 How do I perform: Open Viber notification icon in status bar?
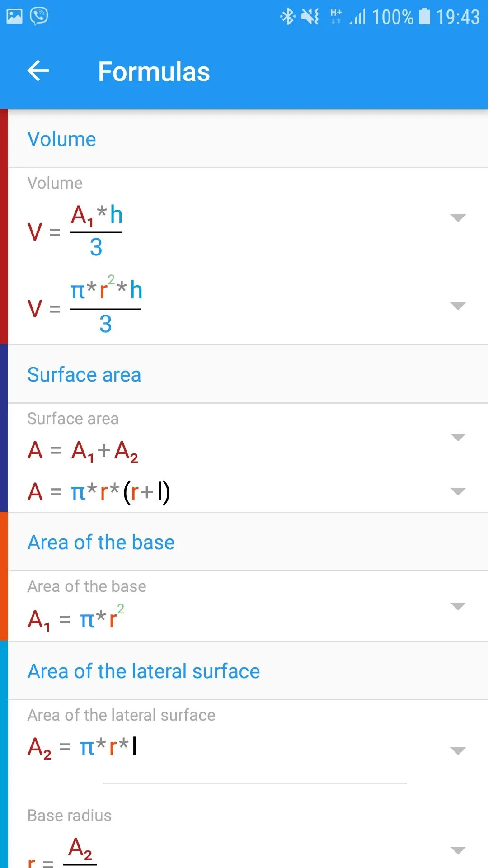click(x=39, y=16)
